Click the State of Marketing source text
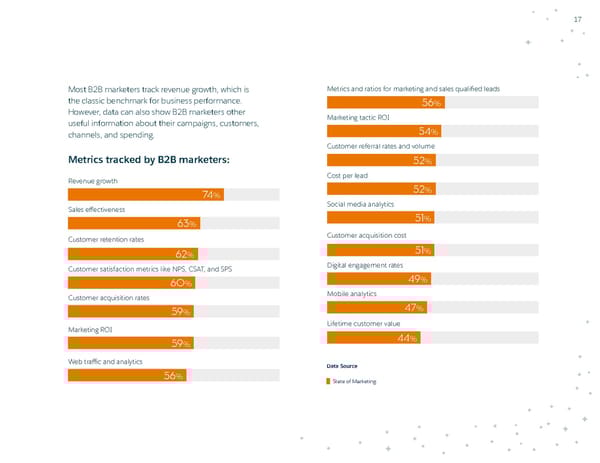 (x=354, y=383)
